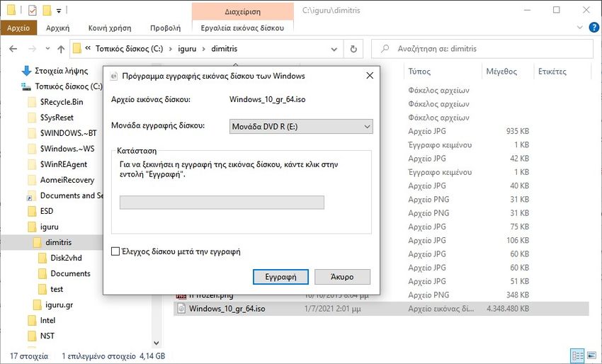This screenshot has width=602, height=364.
Task: Select the Intel folder
Action: coord(47,320)
